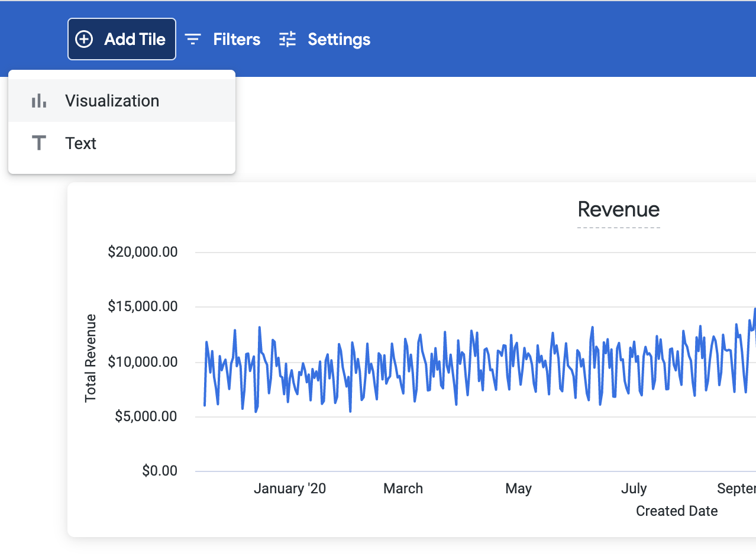Click the T icon beside Text

39,143
